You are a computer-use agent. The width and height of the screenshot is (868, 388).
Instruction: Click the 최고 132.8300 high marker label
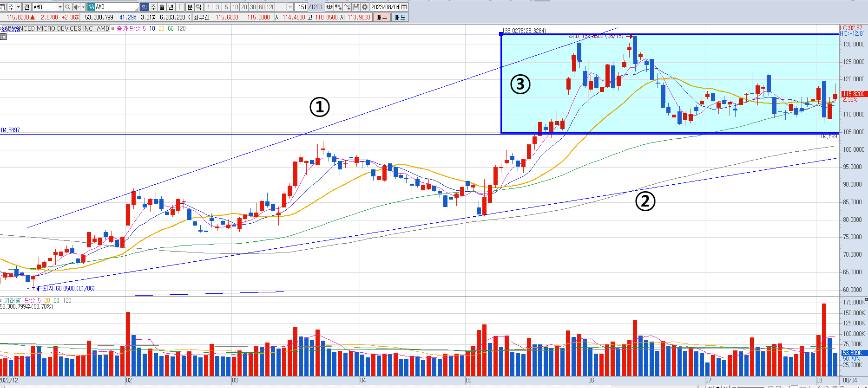pyautogui.click(x=597, y=36)
